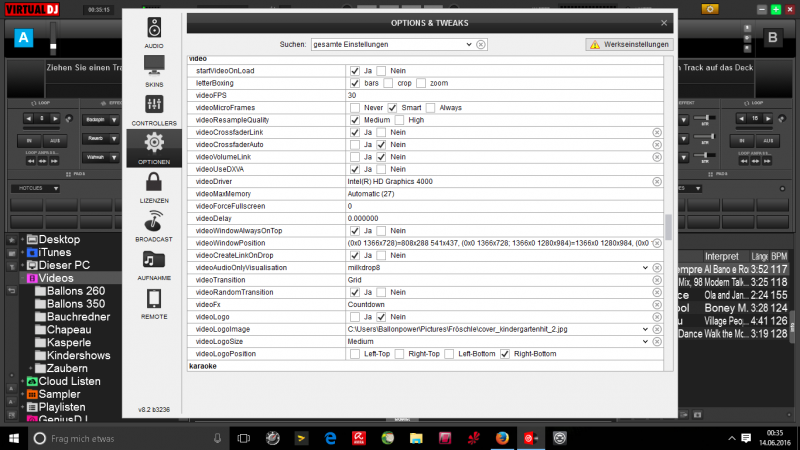The width and height of the screenshot is (800, 450).
Task: Select Left-Top for videoLogoPosition
Action: tap(355, 353)
